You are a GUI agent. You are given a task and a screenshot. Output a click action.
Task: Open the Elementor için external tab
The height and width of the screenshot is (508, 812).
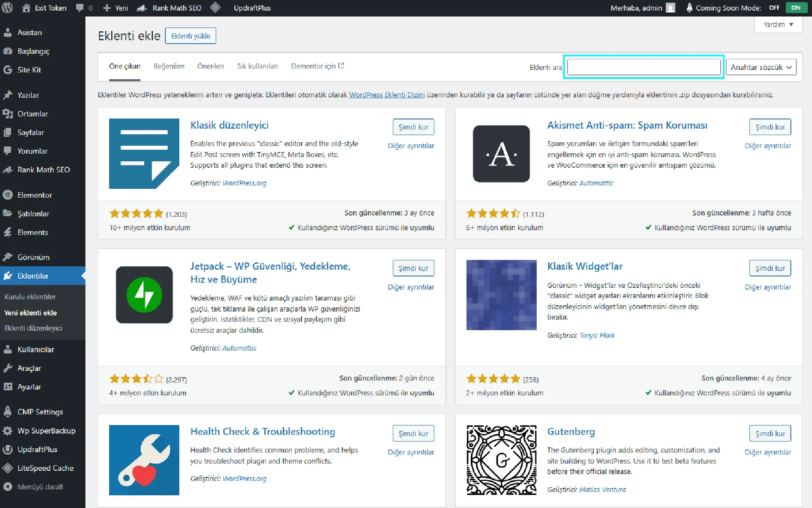click(317, 66)
